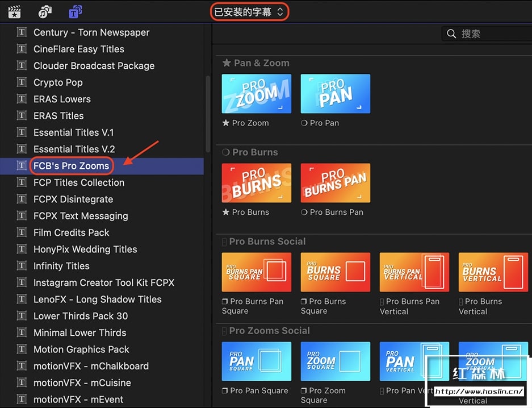Select the Pro Zoom Square thumbnail
Screen dimensions: 532x408
click(336, 361)
